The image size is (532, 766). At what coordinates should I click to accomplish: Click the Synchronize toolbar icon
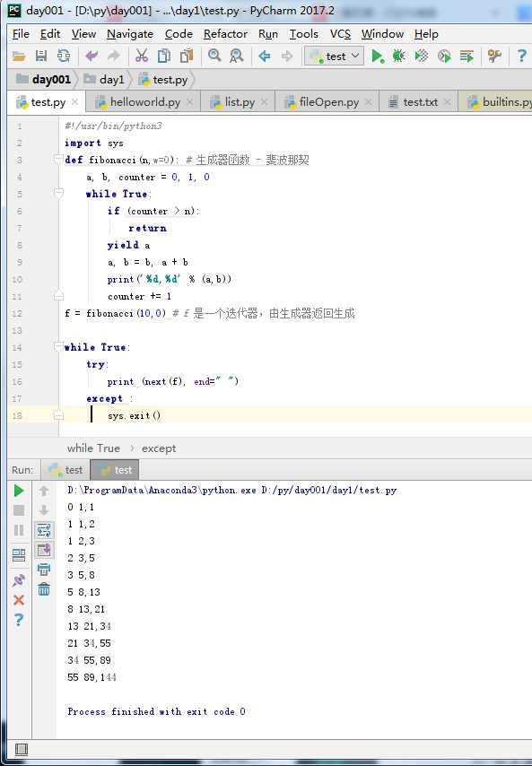pos(64,57)
